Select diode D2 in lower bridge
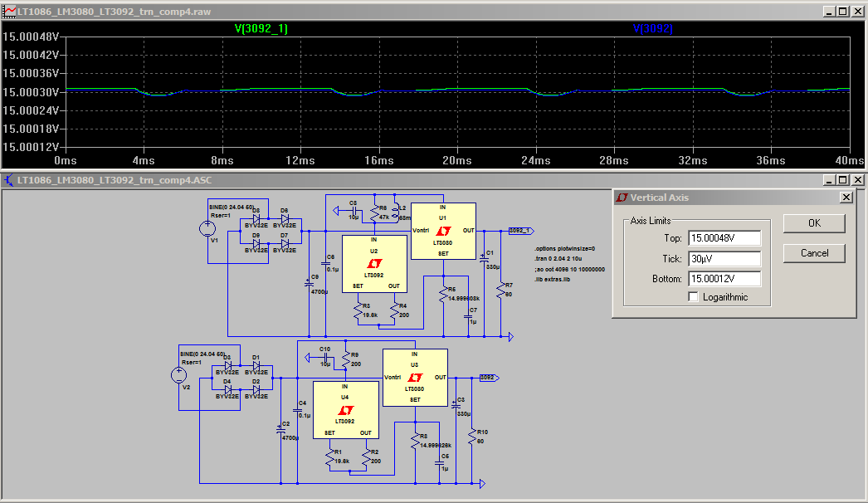The width and height of the screenshot is (868, 503). [x=256, y=390]
